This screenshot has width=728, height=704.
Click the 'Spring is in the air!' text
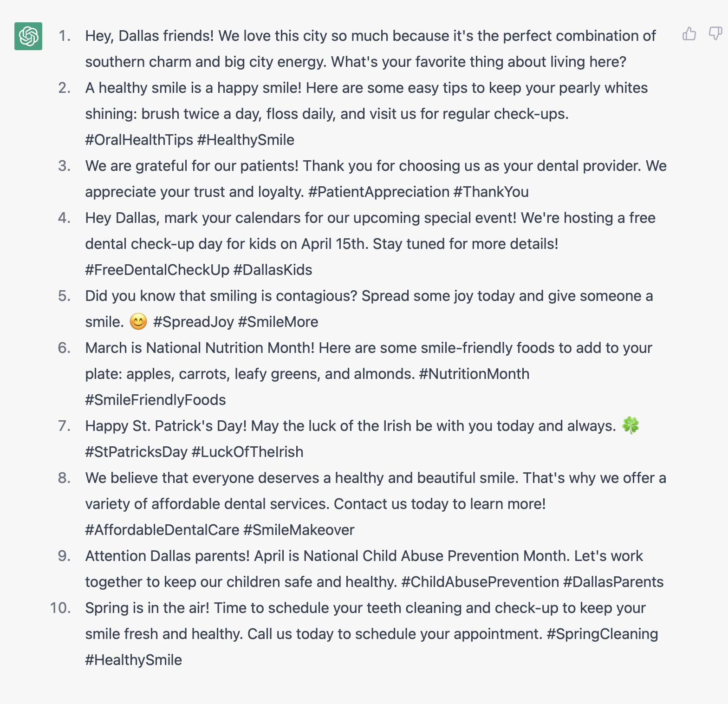147,608
